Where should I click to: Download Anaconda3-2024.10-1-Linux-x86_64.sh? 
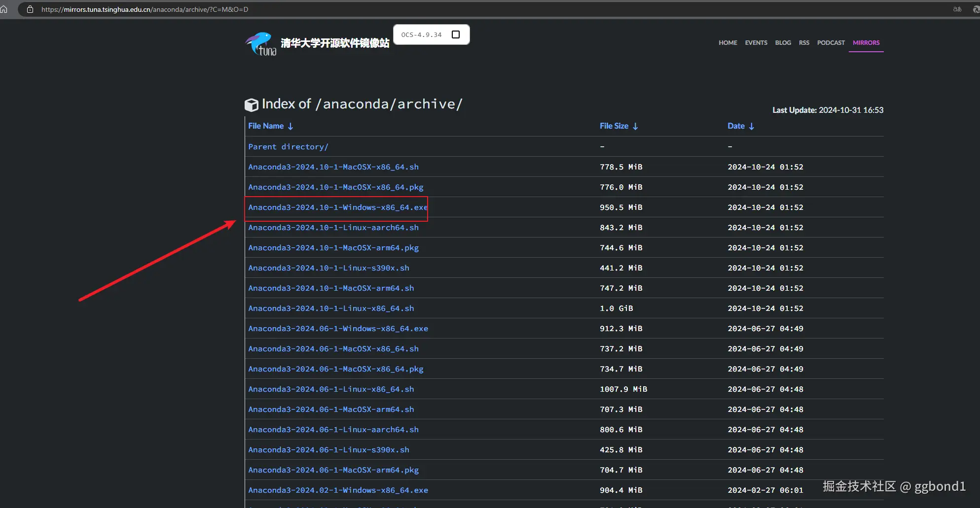(x=331, y=308)
